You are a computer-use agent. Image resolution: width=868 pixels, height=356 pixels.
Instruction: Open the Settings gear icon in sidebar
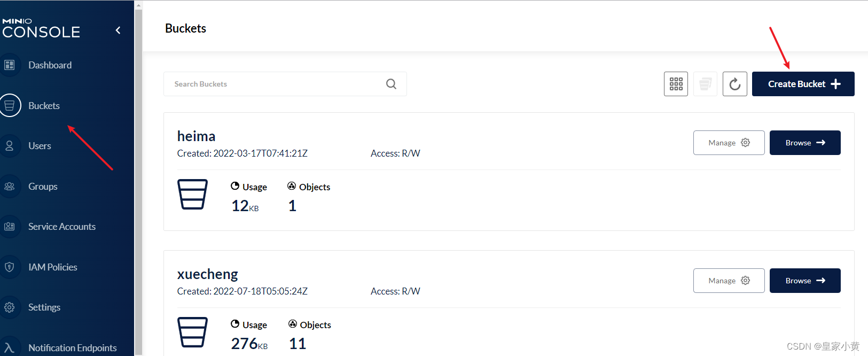(10, 307)
